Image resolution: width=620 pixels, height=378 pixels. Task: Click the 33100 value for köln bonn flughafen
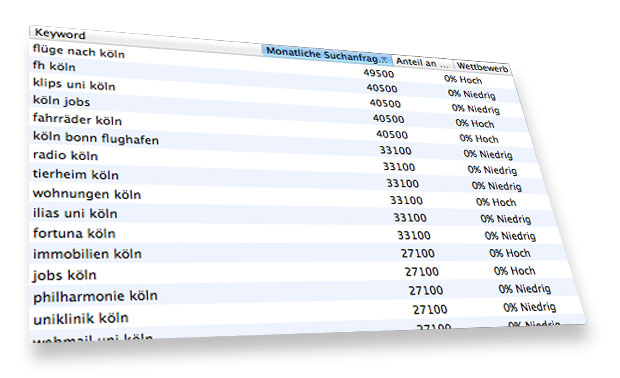click(x=395, y=151)
